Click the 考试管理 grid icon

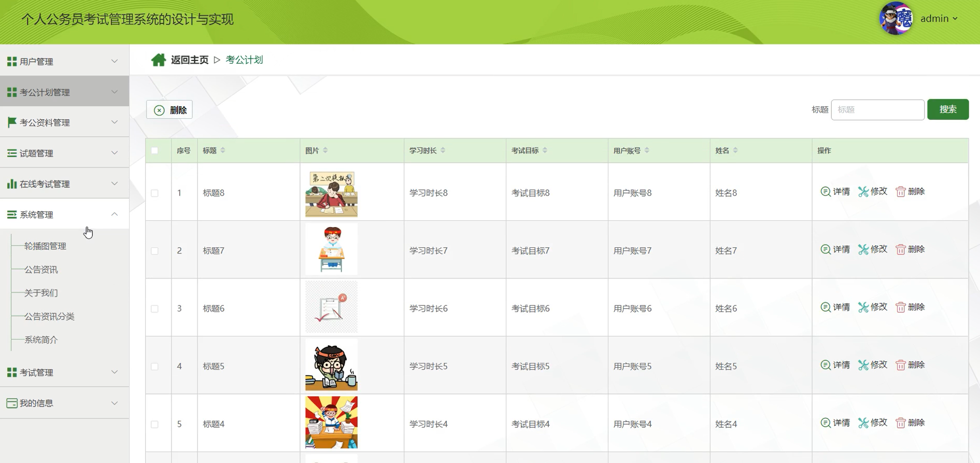tap(12, 373)
